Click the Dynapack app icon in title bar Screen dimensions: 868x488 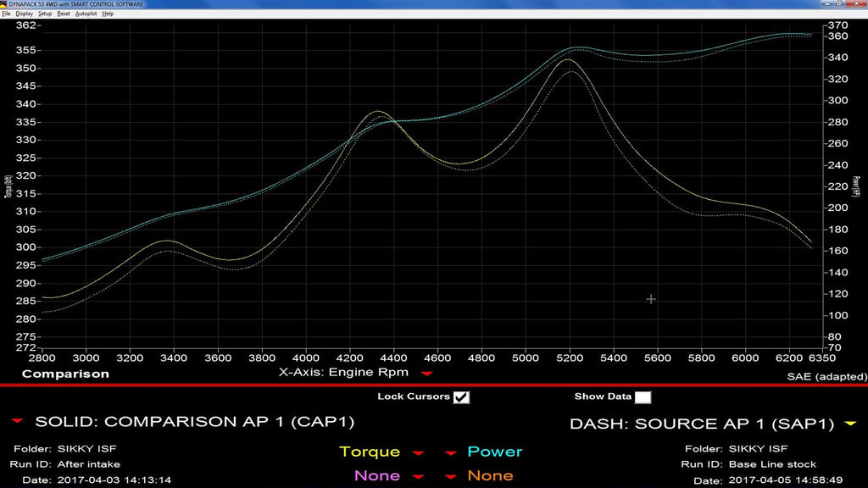coord(4,4)
